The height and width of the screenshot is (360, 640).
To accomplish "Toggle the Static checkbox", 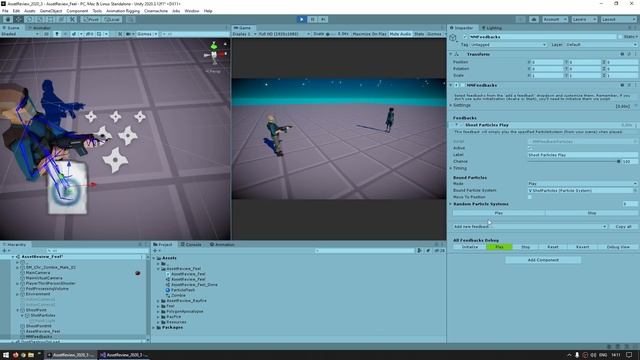I will click(620, 37).
